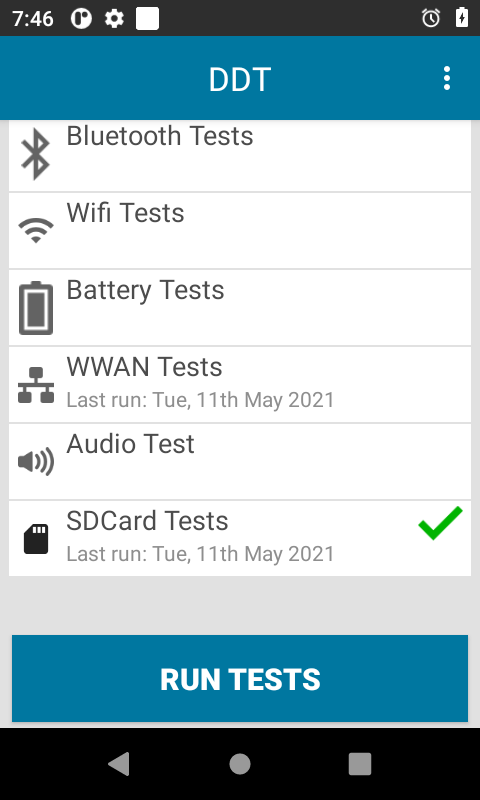This screenshot has width=480, height=800.
Task: Open Battery Tests item
Action: click(x=240, y=308)
